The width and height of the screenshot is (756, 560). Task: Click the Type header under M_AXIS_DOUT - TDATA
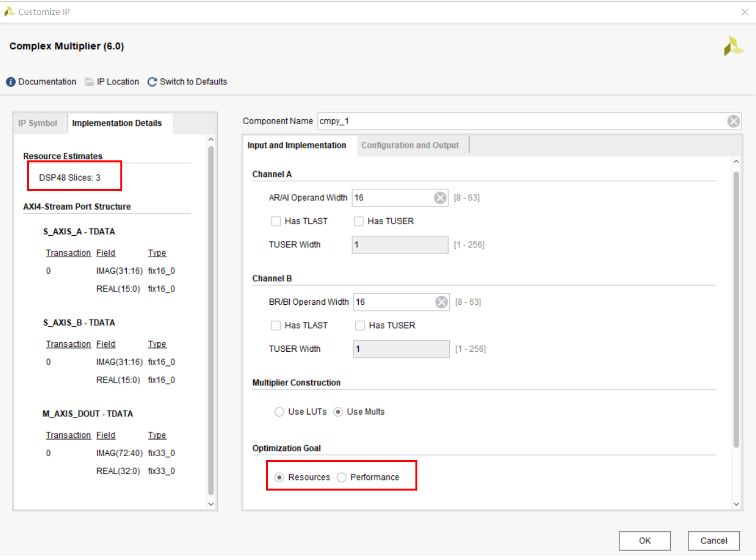click(157, 435)
